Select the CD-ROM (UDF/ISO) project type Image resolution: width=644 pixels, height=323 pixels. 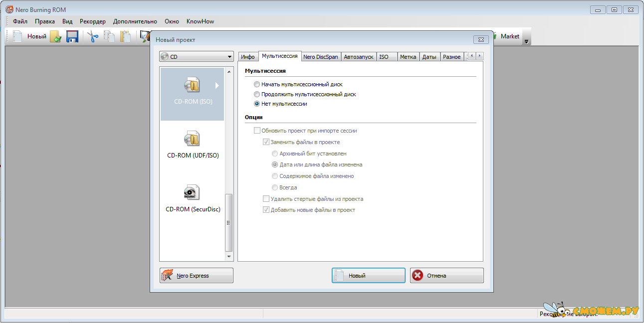(x=193, y=145)
